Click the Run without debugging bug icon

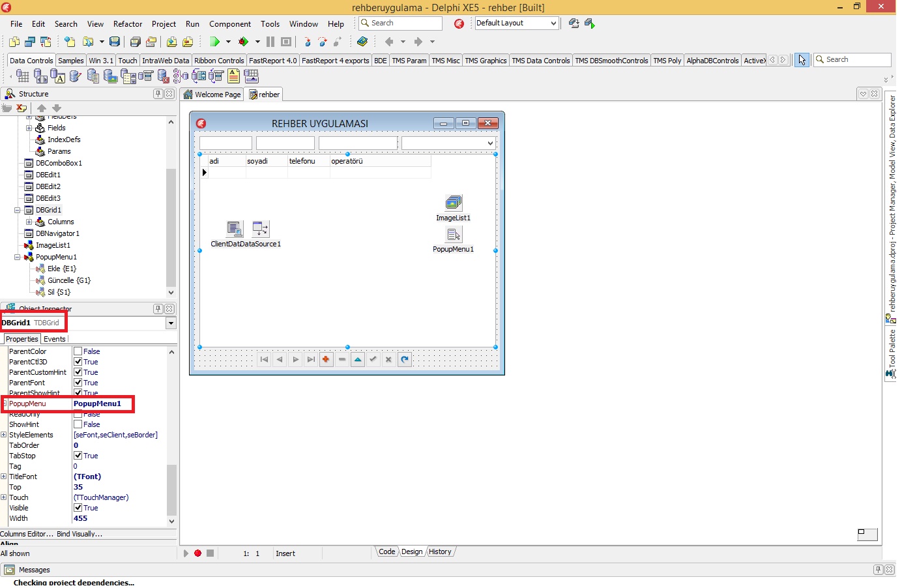[244, 42]
